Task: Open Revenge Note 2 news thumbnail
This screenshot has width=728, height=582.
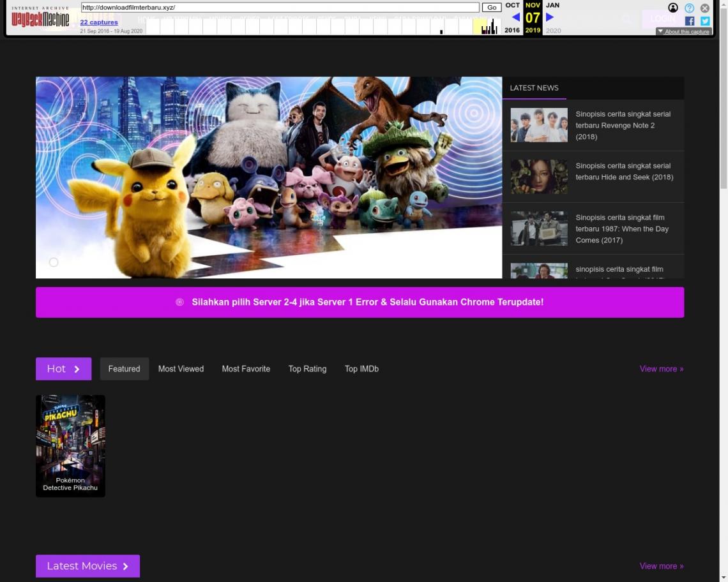Action: coord(539,125)
